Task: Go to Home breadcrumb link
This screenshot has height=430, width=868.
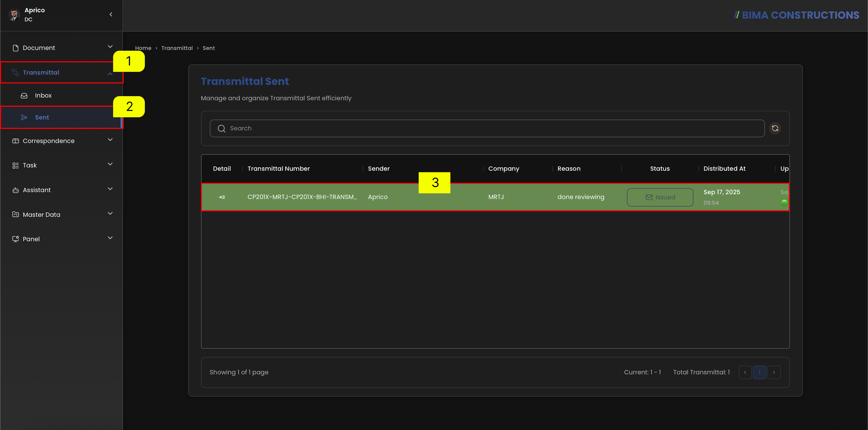Action: point(143,48)
